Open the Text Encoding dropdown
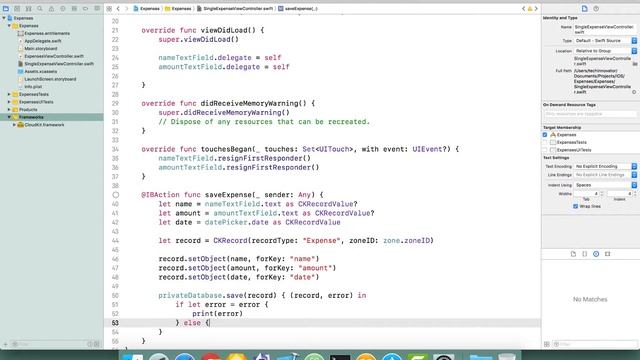The height and width of the screenshot is (360, 640). [x=605, y=167]
